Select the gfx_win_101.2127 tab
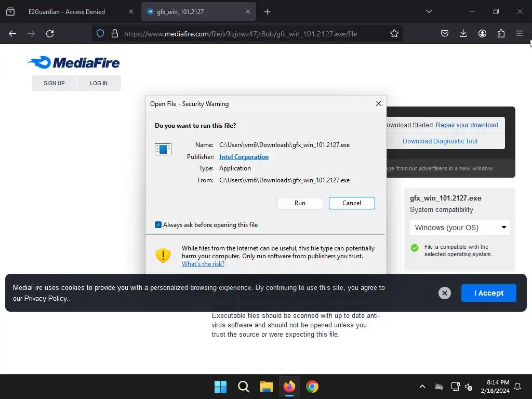This screenshot has height=399, width=532. pyautogui.click(x=198, y=12)
